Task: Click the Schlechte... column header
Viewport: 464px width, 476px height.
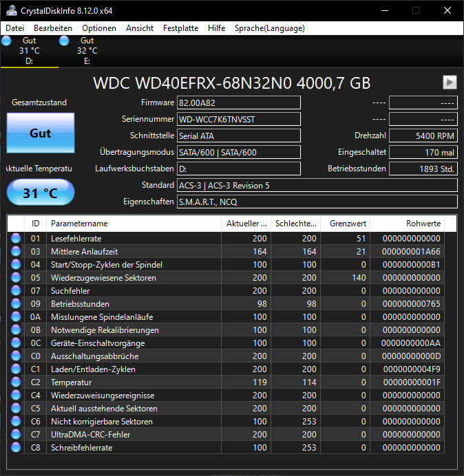Action: click(x=295, y=224)
